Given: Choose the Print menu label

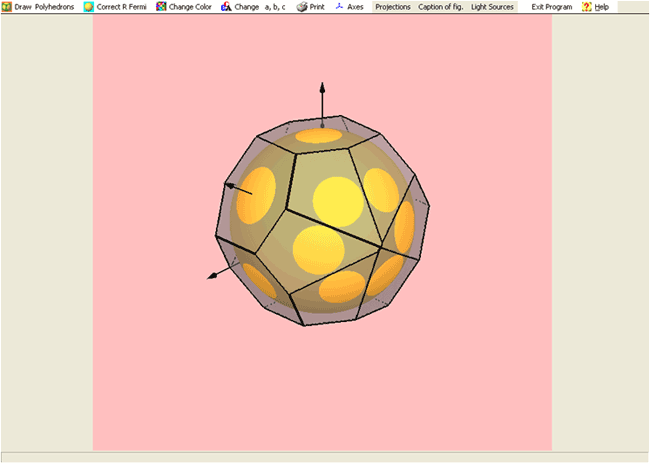Looking at the screenshot, I should 317,7.
